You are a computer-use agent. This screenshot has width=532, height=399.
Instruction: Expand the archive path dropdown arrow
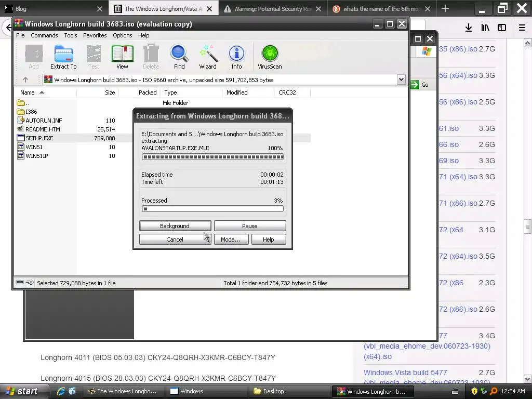click(x=401, y=79)
